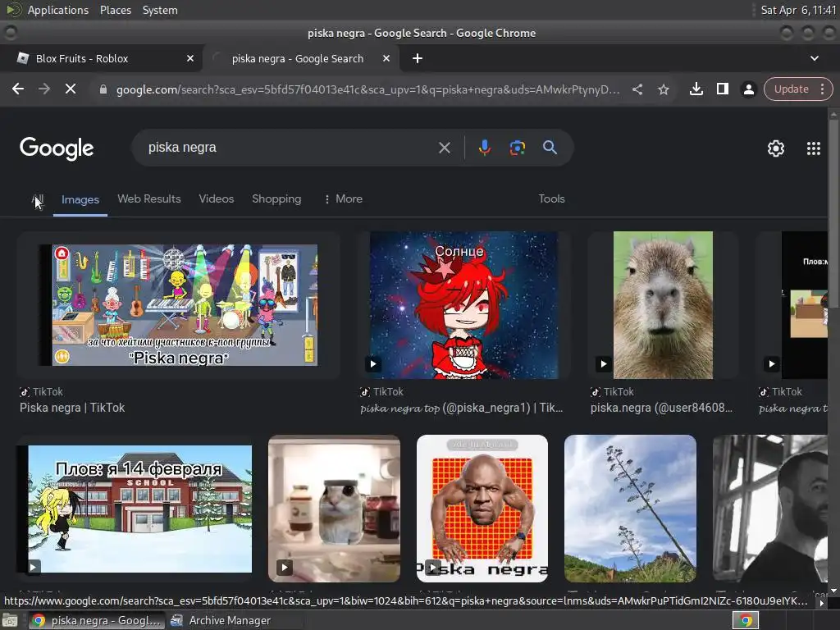Open the Chrome side panel
This screenshot has height=630, width=840.
723,89
